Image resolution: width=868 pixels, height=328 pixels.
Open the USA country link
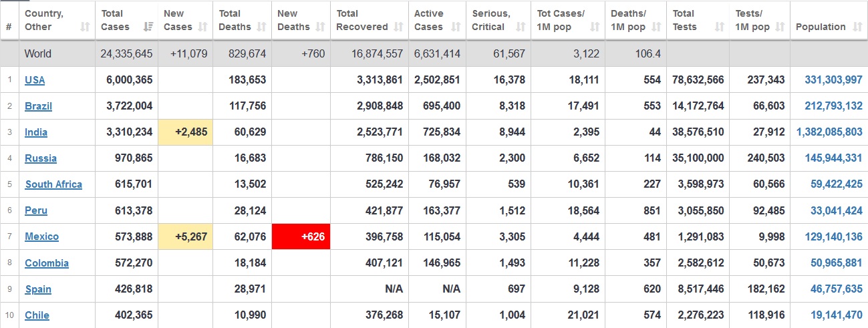click(x=35, y=80)
